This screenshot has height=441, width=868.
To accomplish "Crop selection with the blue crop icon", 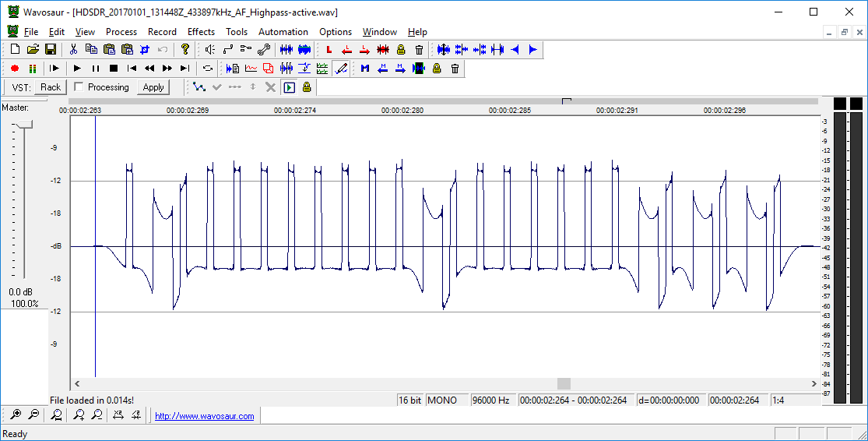I will click(145, 49).
